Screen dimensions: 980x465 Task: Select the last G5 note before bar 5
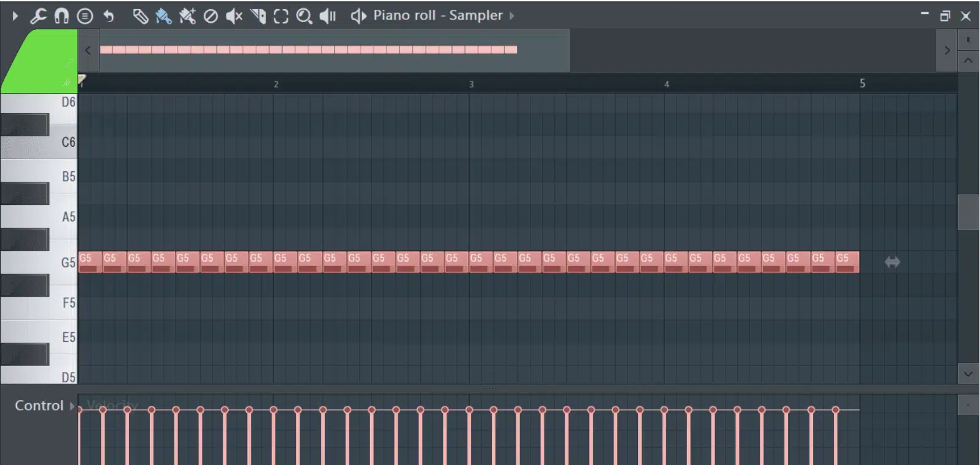point(847,262)
